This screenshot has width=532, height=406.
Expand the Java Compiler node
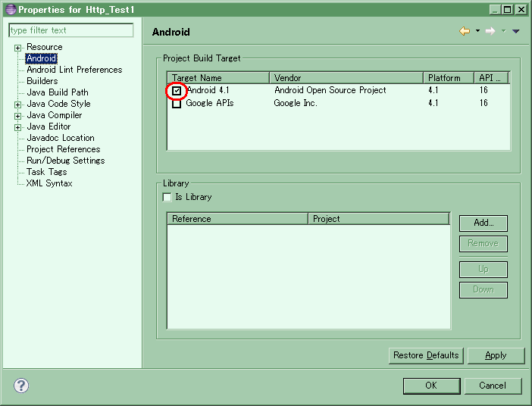[18, 116]
